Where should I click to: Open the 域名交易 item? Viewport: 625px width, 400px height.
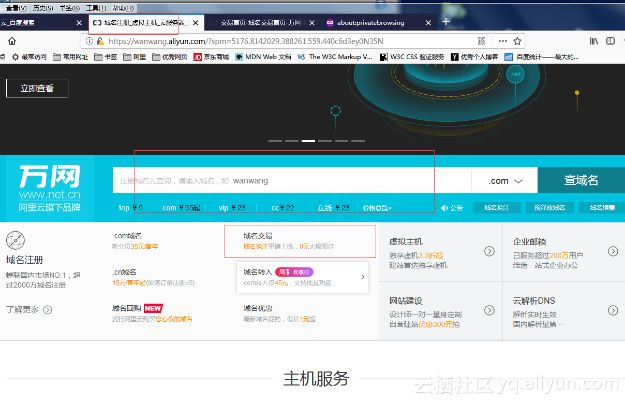tap(289, 241)
